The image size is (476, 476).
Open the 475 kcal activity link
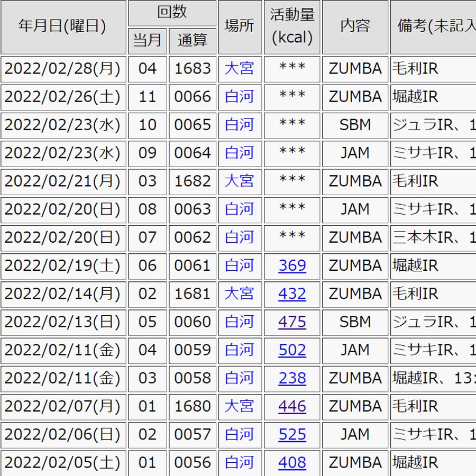292,322
